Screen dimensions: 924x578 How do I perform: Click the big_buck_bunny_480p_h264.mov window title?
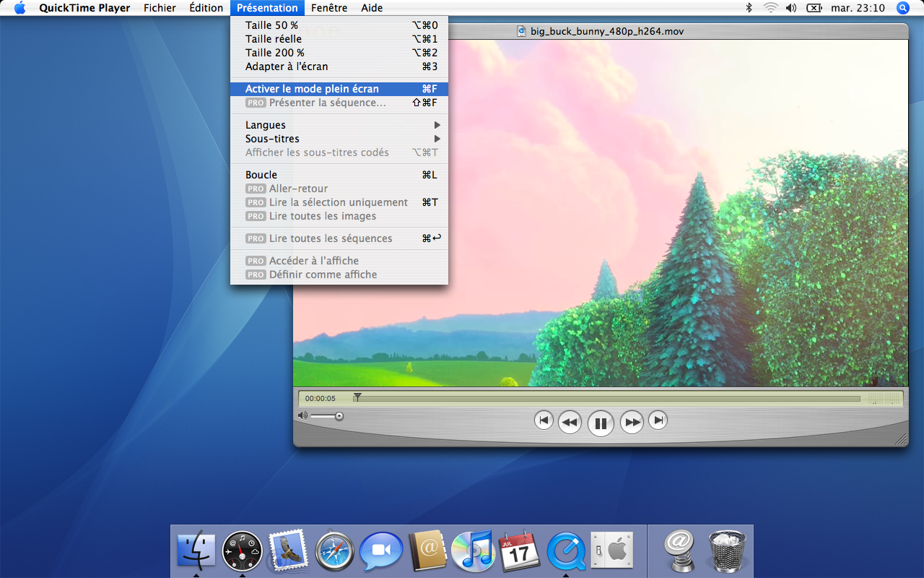(607, 31)
